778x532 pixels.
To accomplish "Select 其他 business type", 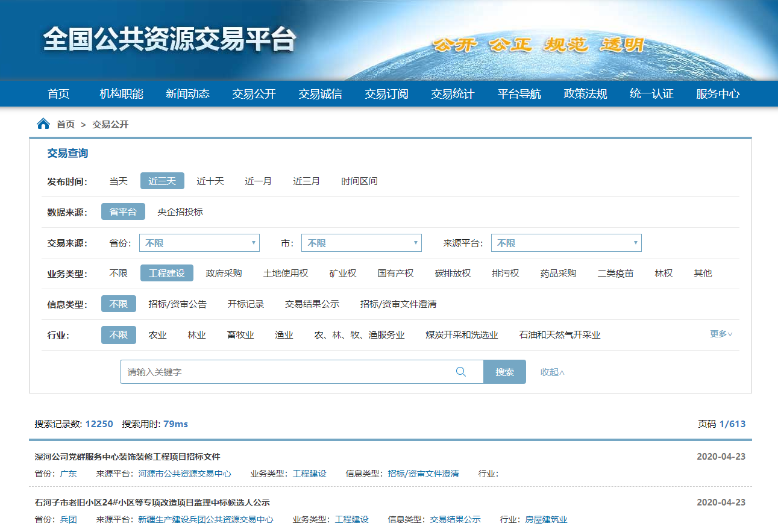I will [703, 274].
